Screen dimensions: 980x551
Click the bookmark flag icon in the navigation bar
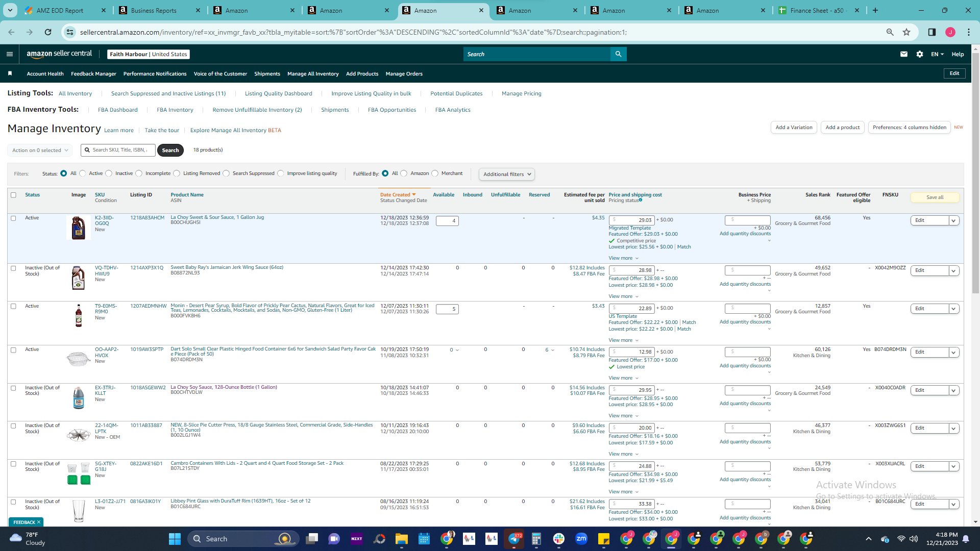tap(10, 73)
